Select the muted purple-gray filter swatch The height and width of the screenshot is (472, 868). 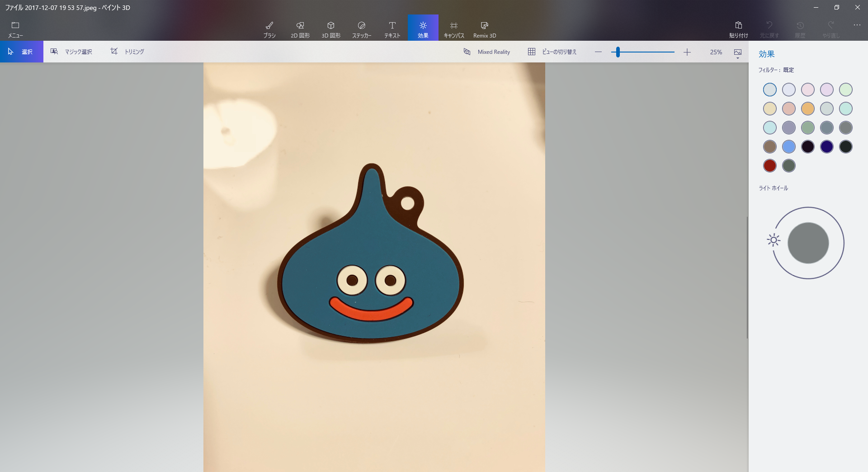click(789, 128)
